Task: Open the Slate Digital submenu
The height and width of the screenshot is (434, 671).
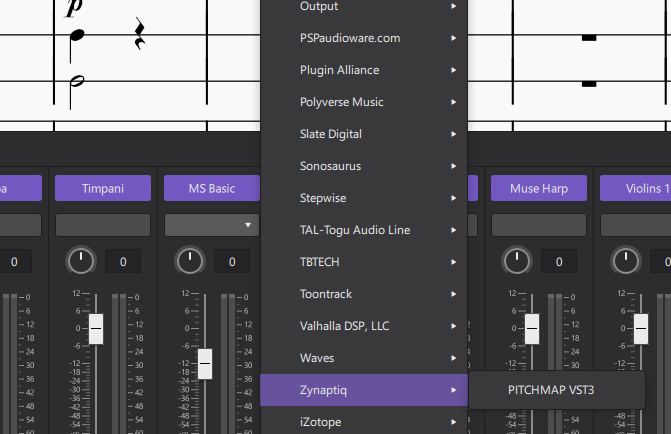Action: (x=364, y=134)
